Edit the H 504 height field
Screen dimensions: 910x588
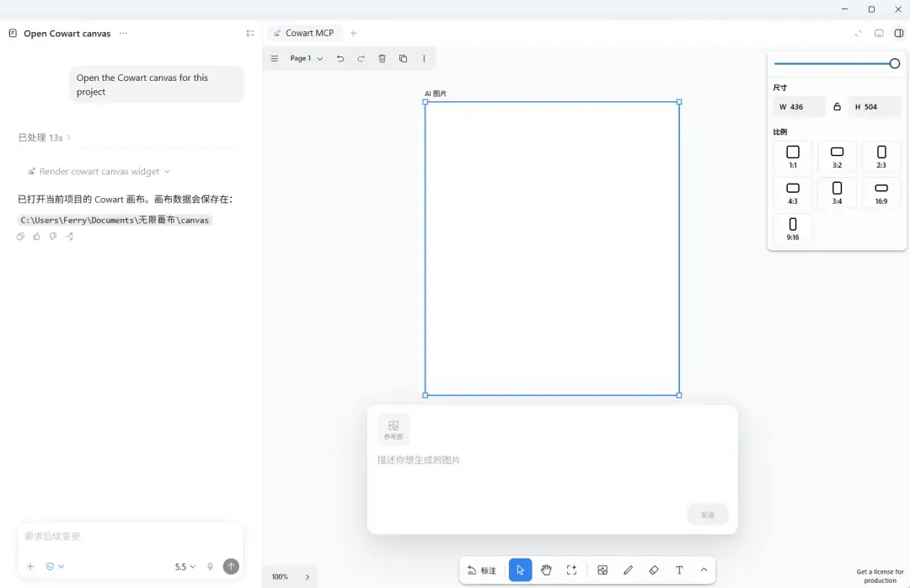(x=875, y=107)
